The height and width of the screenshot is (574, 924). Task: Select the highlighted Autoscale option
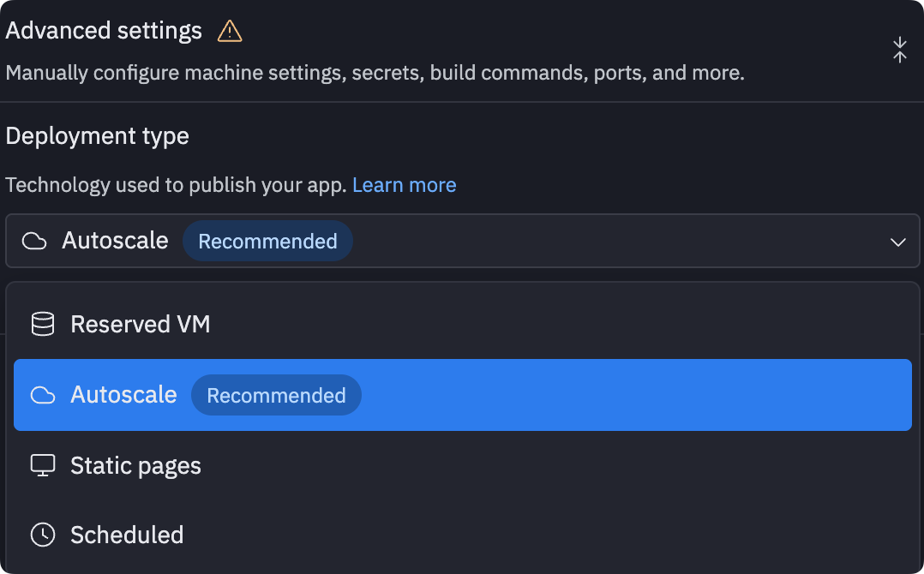[x=123, y=395]
